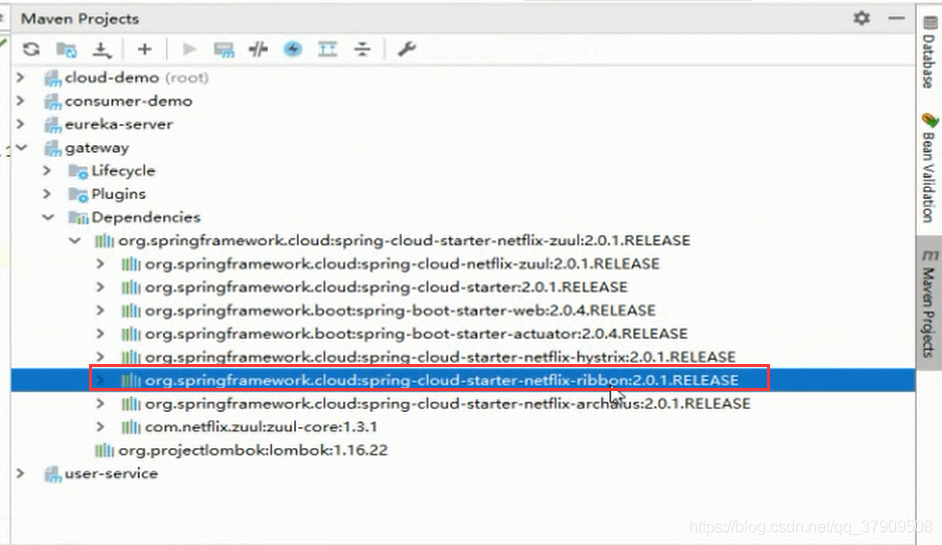942x545 pixels.
Task: Toggle Skip Tests mode lightning icon
Action: [293, 49]
